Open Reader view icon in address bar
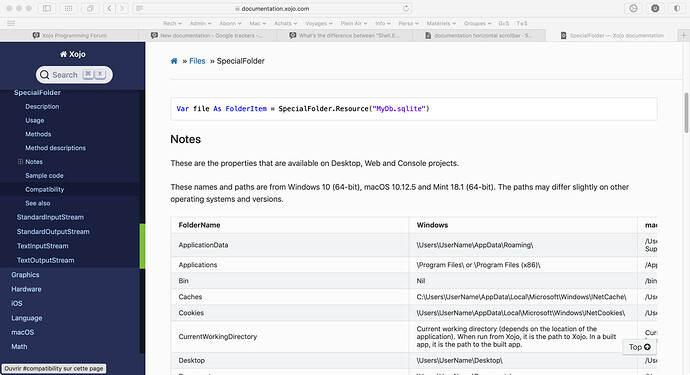690x375 pixels. pos(139,8)
